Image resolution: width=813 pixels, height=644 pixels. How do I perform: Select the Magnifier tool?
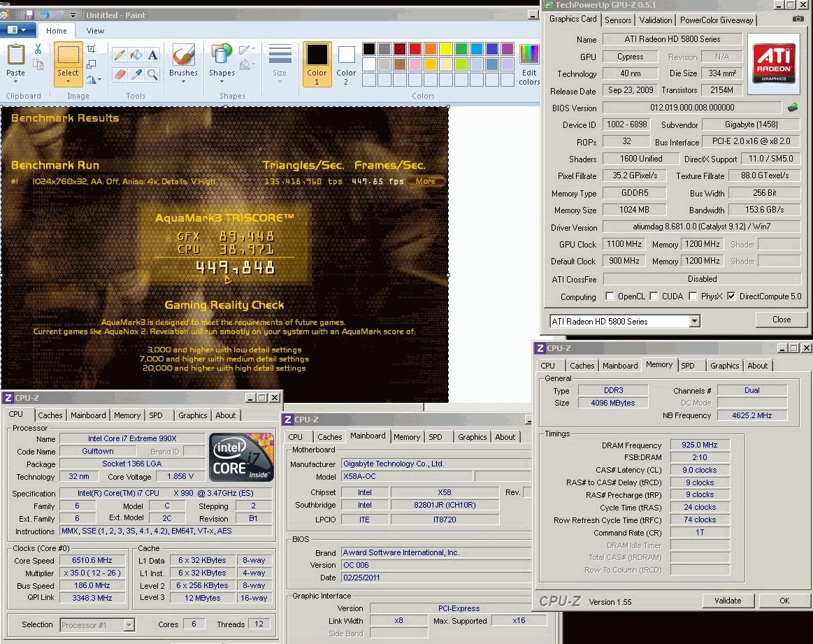(x=152, y=74)
